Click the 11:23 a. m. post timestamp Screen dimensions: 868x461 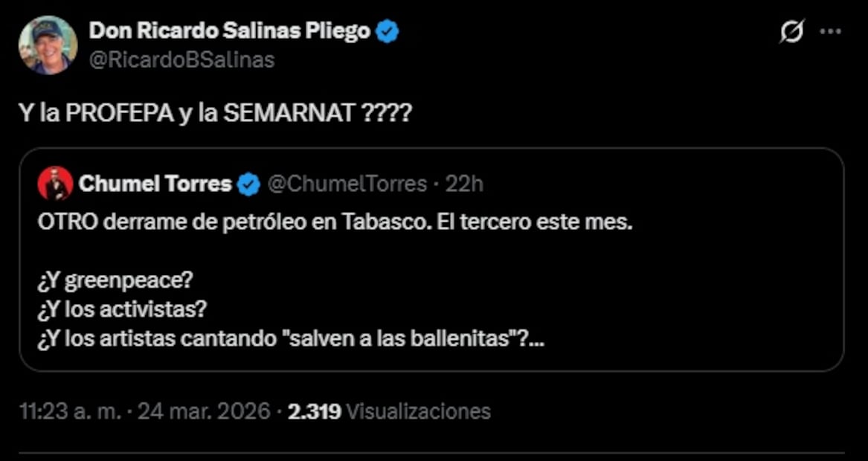tap(70, 411)
